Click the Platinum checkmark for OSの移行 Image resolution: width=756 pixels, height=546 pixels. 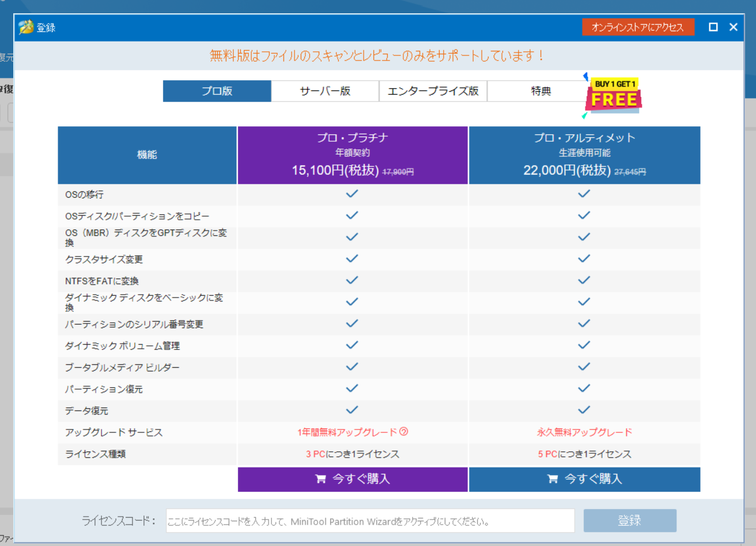[x=352, y=194]
